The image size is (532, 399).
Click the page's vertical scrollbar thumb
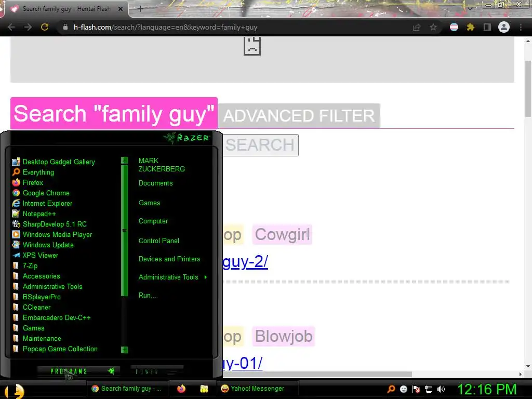528,89
